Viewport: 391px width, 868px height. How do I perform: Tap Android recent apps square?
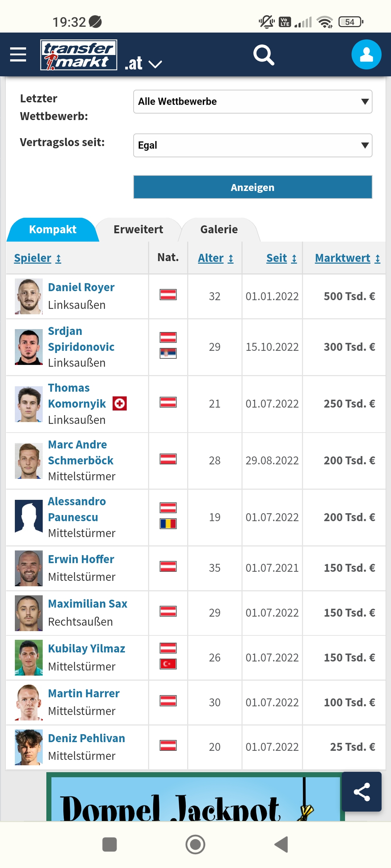(109, 844)
